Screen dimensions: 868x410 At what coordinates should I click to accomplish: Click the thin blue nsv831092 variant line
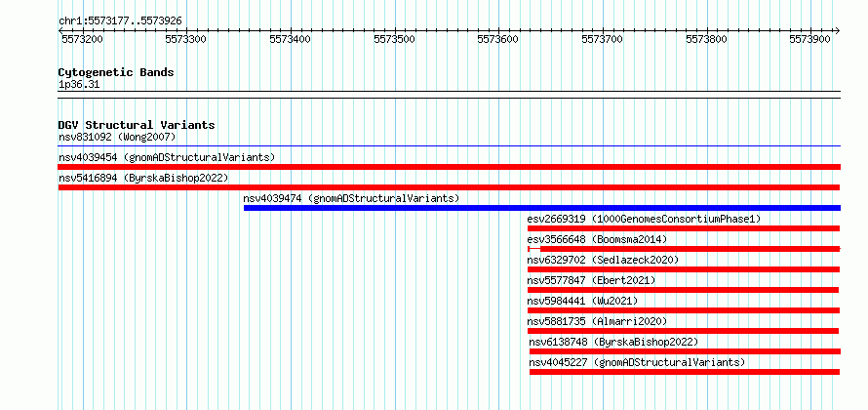[x=450, y=145]
